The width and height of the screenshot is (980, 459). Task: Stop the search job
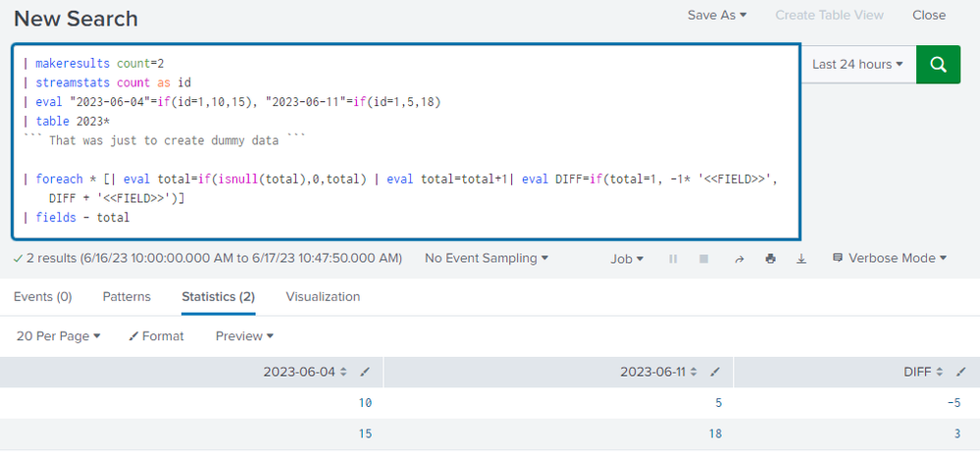coord(703,259)
